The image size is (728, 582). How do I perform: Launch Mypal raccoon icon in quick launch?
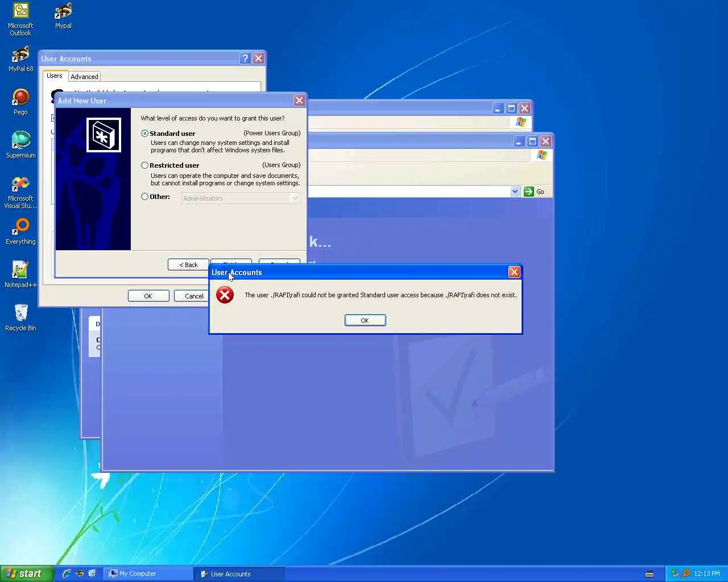click(80, 573)
